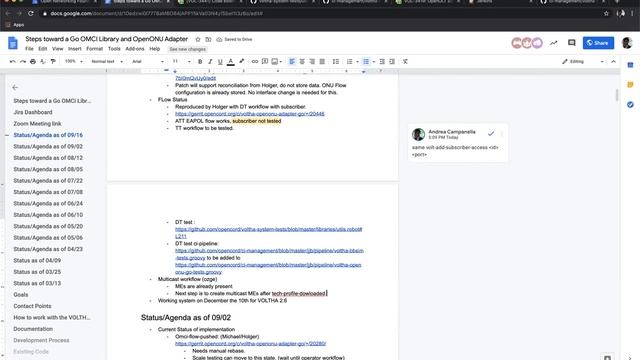The width and height of the screenshot is (640, 360).
Task: Set justified text alignment
Action: pos(322,62)
